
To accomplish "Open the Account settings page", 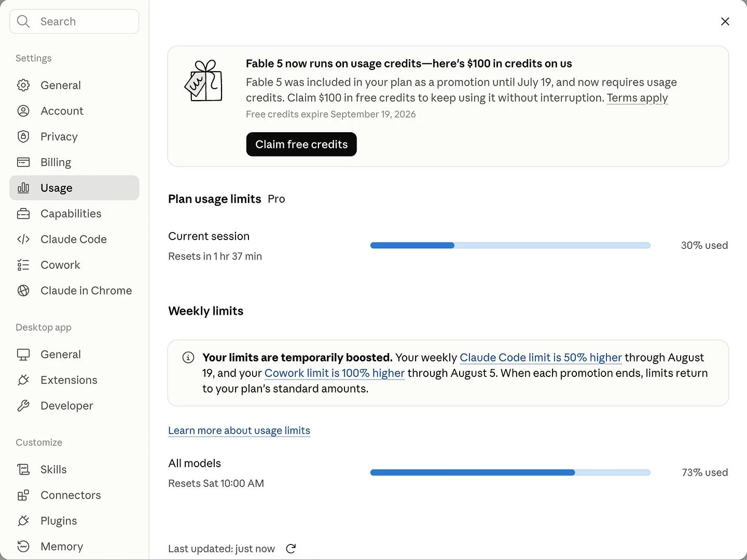I will [x=74, y=111].
